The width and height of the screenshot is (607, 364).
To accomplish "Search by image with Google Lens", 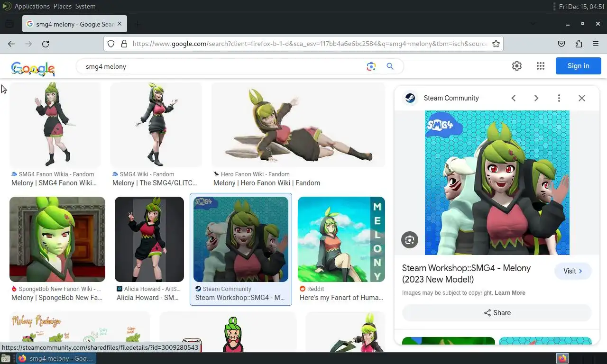I will point(371,66).
